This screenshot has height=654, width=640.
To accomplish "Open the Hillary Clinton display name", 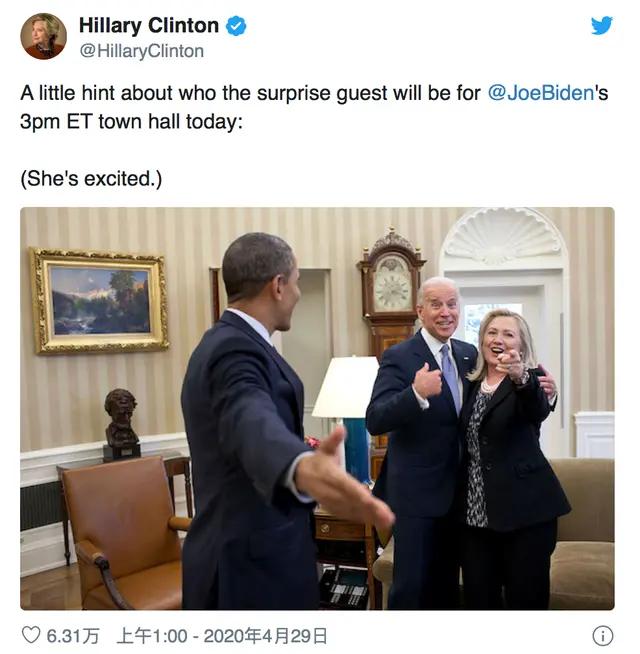I will pyautogui.click(x=149, y=25).
